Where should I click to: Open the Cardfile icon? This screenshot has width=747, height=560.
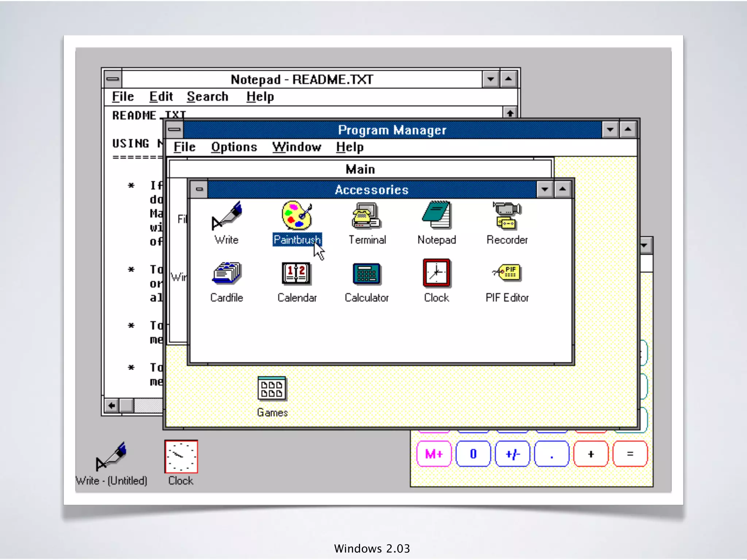pyautogui.click(x=227, y=273)
